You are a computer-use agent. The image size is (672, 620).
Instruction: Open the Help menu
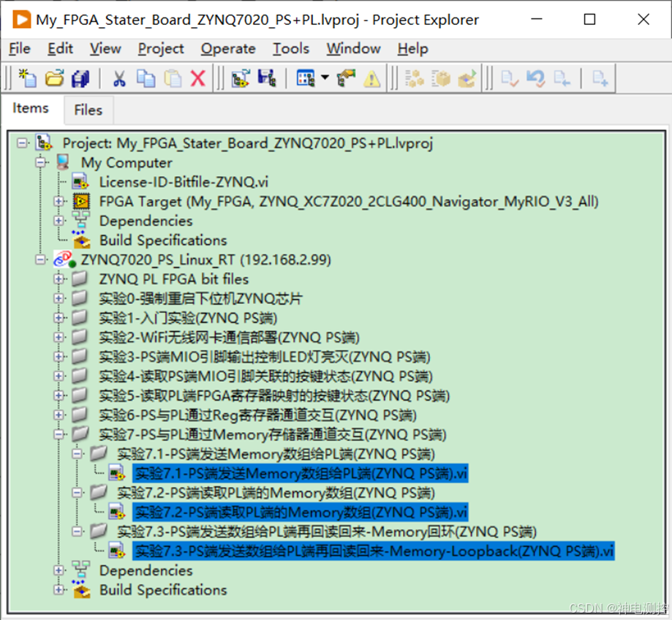click(412, 48)
